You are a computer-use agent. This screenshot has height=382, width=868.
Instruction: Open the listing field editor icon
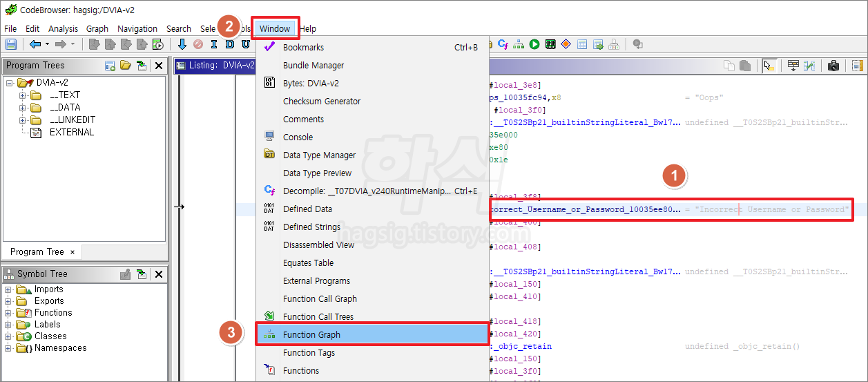[x=793, y=66]
